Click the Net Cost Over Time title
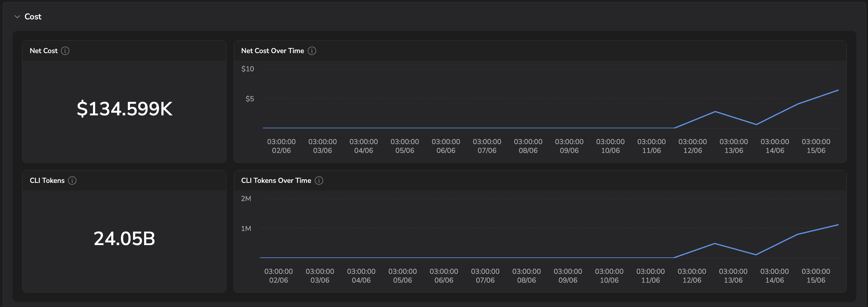Image resolution: width=868 pixels, height=307 pixels. [273, 51]
